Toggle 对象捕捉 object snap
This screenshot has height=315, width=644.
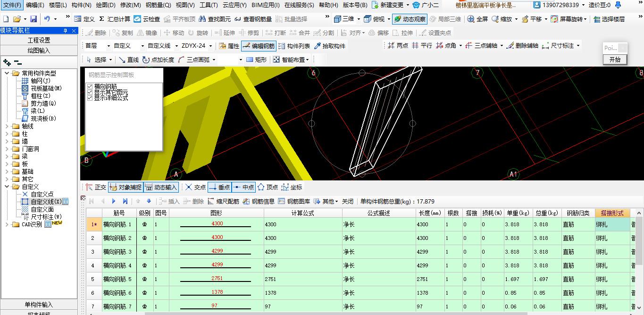tap(125, 187)
